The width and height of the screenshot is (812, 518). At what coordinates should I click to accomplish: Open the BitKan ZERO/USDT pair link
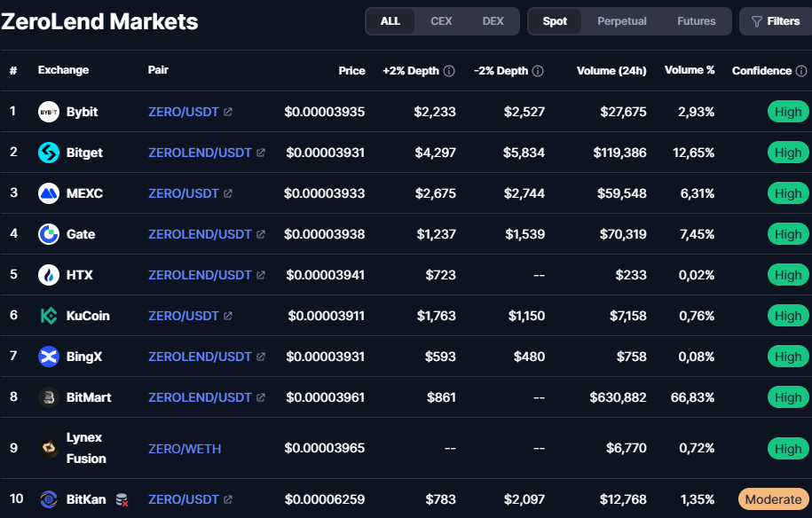click(x=184, y=499)
